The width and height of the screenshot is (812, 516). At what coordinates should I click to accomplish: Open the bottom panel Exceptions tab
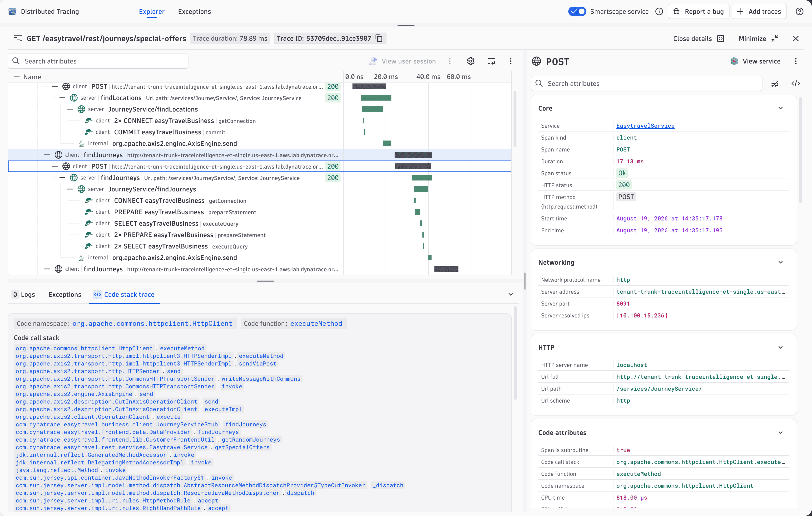65,294
